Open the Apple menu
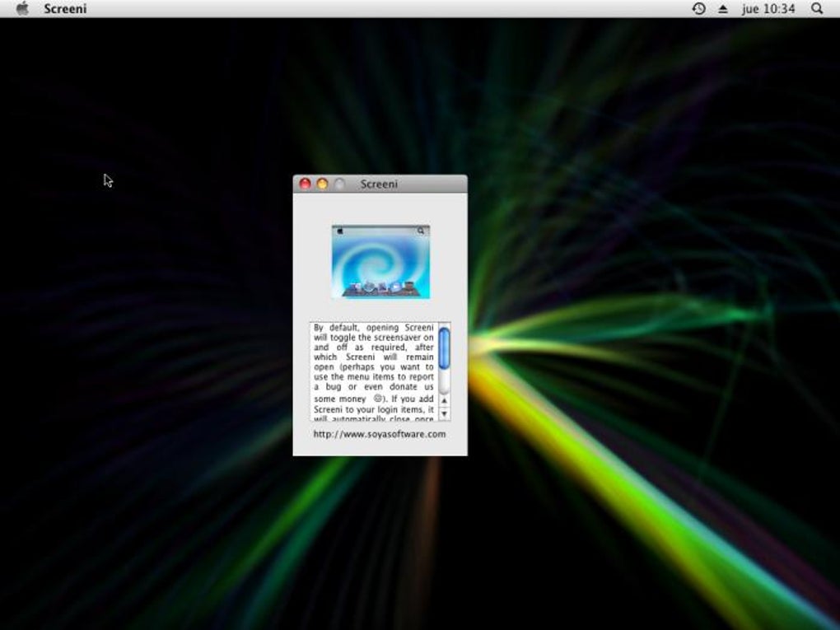The width and height of the screenshot is (840, 630). pos(22,8)
